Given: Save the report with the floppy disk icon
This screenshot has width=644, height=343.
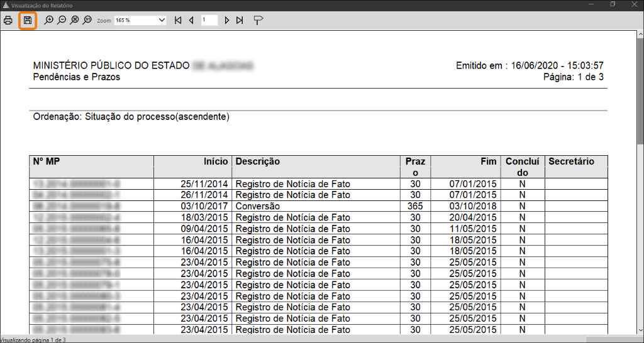Looking at the screenshot, I should pos(28,20).
